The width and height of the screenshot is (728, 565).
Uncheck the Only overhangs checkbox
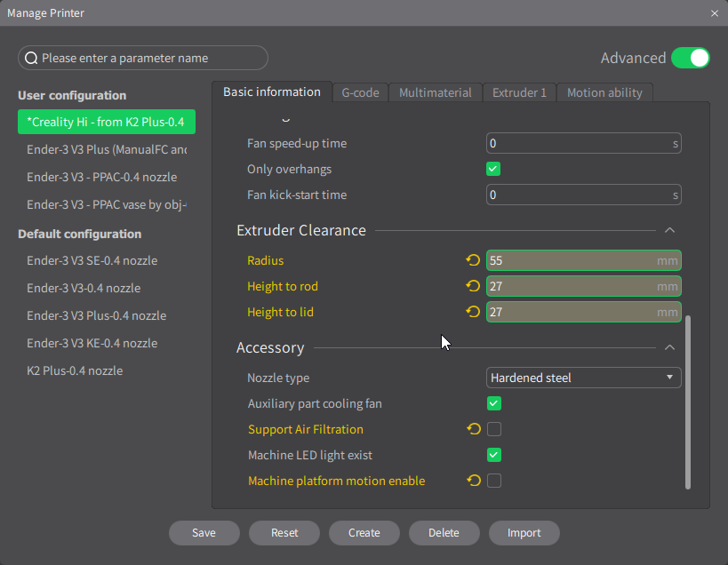494,169
